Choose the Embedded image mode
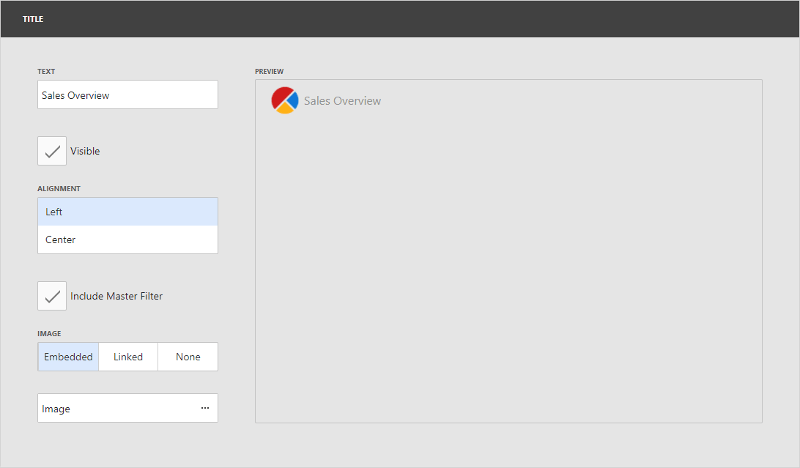800x468 pixels. pos(68,357)
